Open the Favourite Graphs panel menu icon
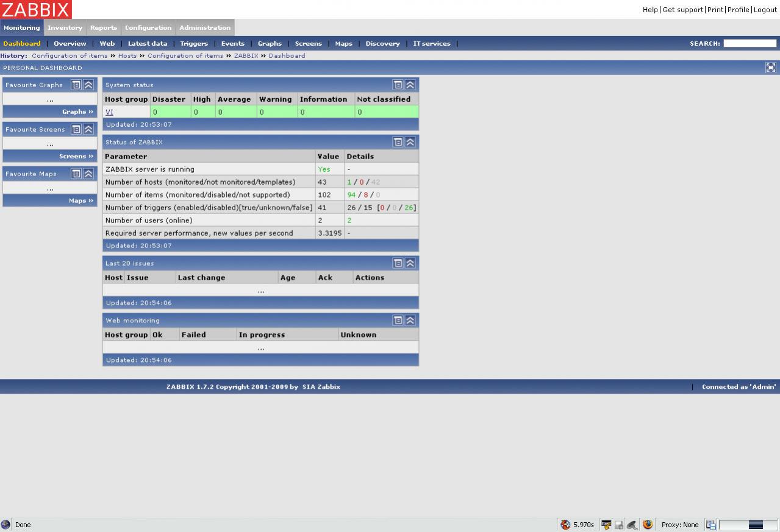The width and height of the screenshot is (780, 532). [x=76, y=85]
